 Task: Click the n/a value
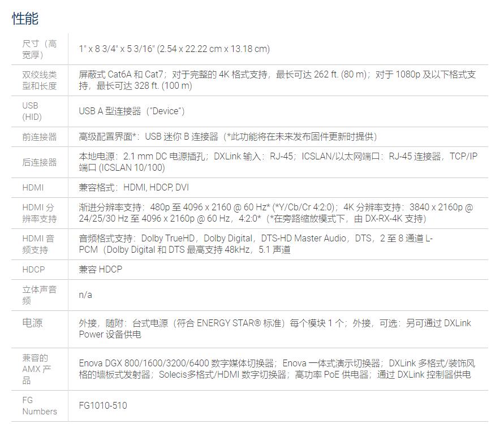click(85, 295)
